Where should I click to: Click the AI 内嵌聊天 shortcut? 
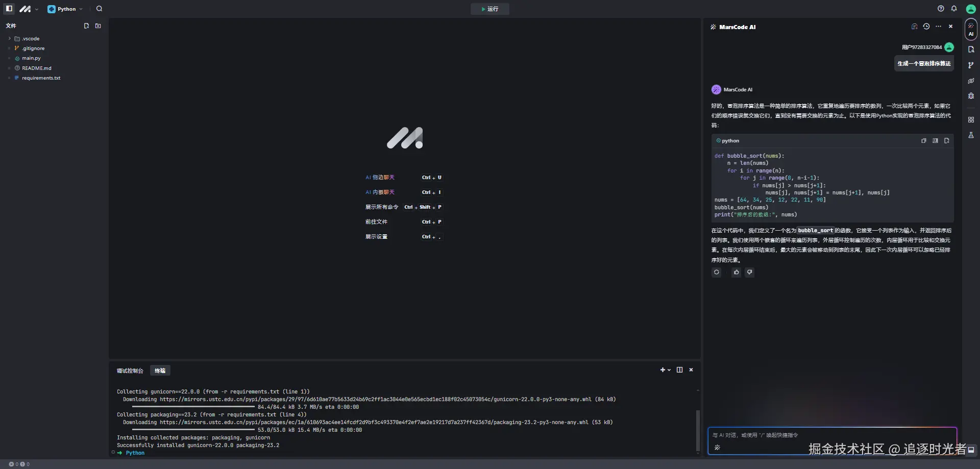click(380, 192)
